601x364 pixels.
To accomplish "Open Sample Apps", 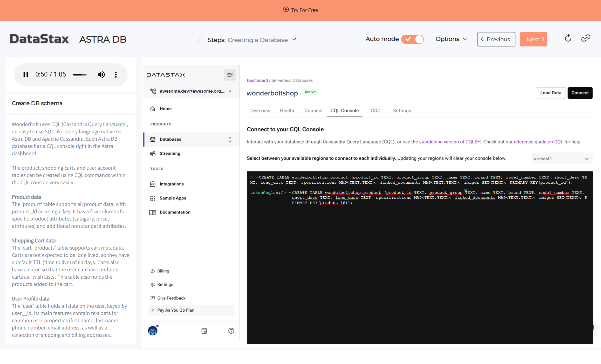I will click(173, 198).
